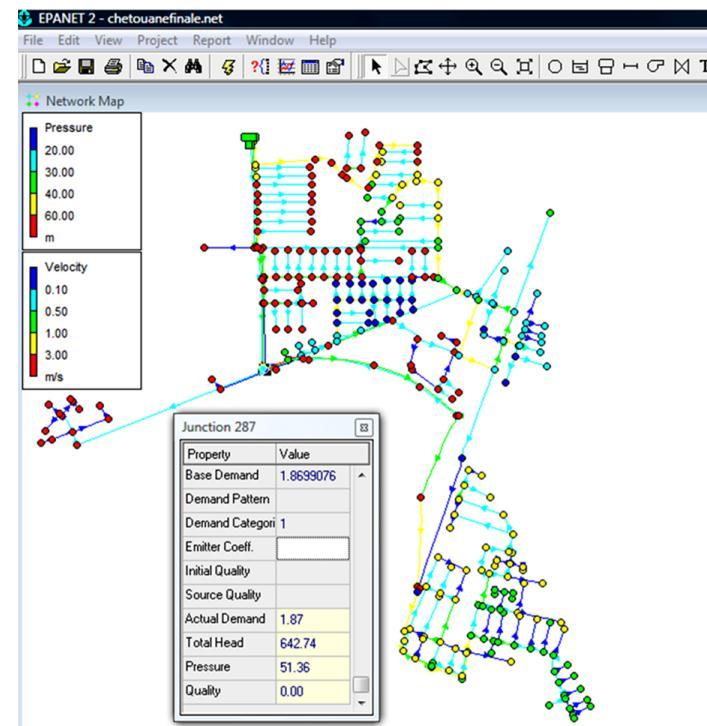Click the Emitter Coeff. value input box
Screen dimensions: 707x726
coord(313,548)
